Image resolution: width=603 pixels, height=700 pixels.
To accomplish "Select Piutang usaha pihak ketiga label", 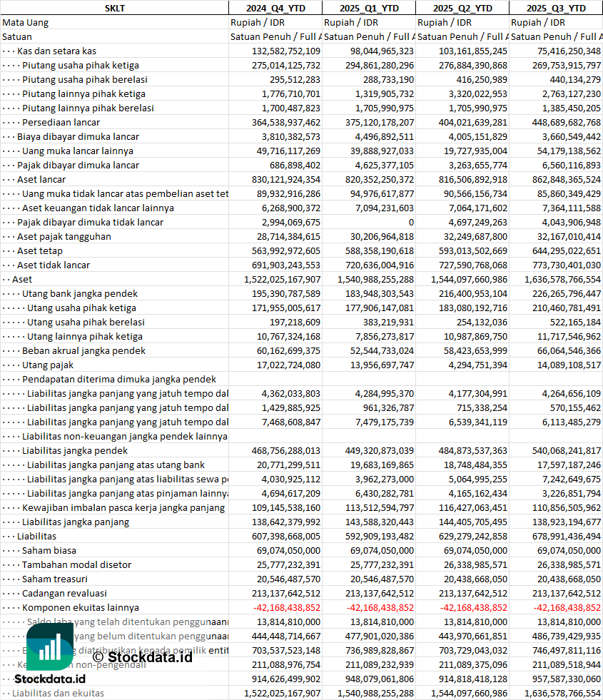I will point(81,65).
